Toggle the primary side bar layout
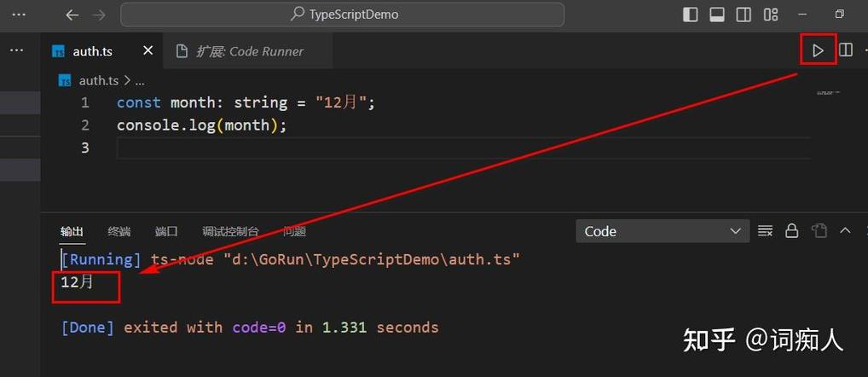868x377 pixels. pyautogui.click(x=691, y=15)
